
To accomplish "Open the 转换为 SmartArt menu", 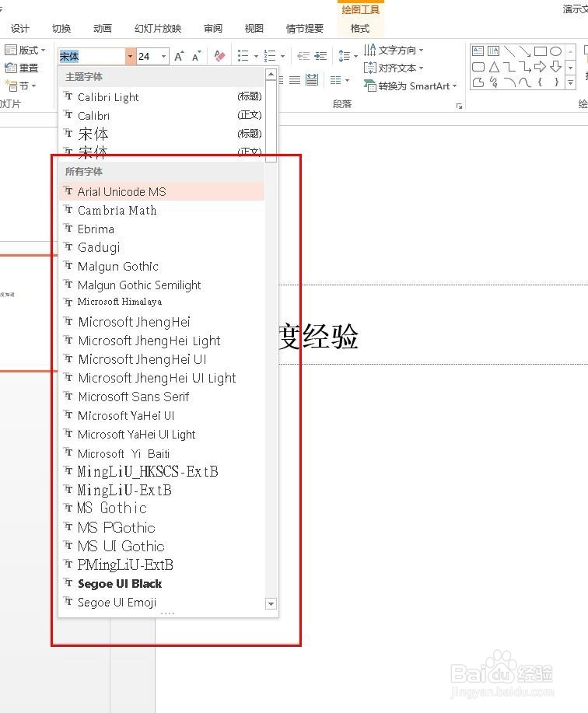I will coord(410,86).
